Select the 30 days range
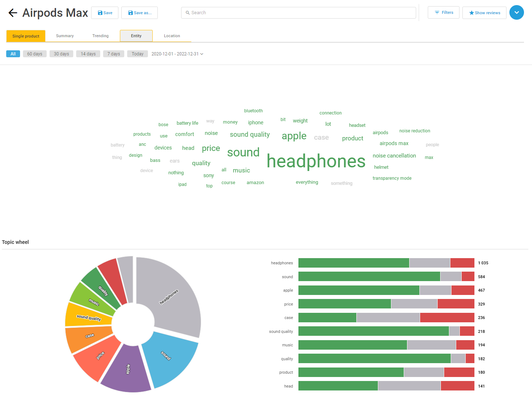Screen dimensions: 532x416 (61, 54)
